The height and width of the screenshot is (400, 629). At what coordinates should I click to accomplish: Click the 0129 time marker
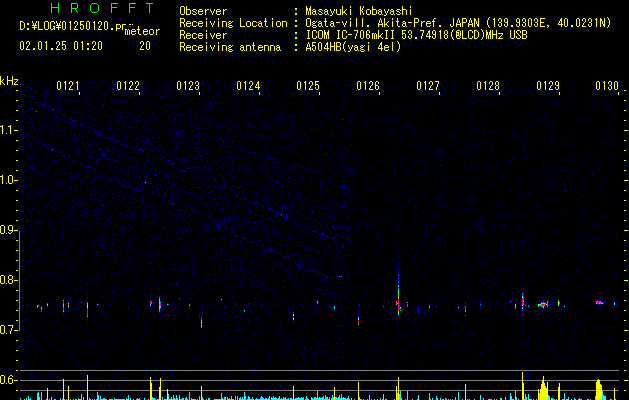[548, 86]
